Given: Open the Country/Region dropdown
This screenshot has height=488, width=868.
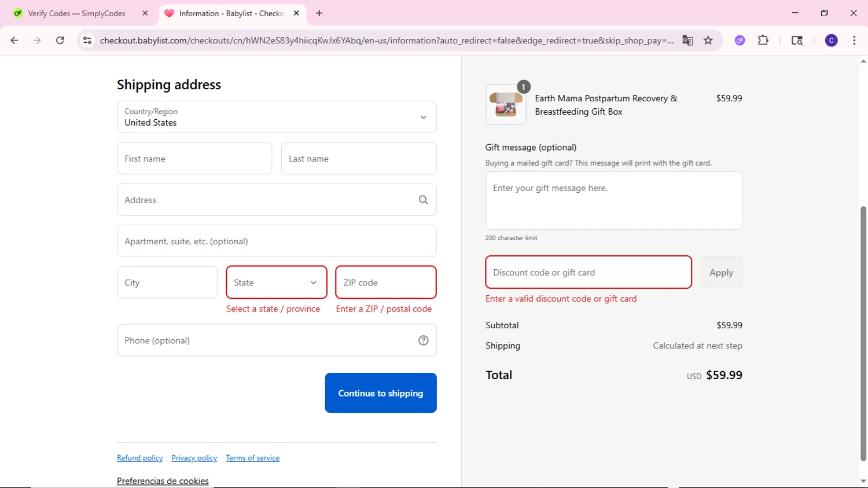Looking at the screenshot, I should tap(277, 117).
